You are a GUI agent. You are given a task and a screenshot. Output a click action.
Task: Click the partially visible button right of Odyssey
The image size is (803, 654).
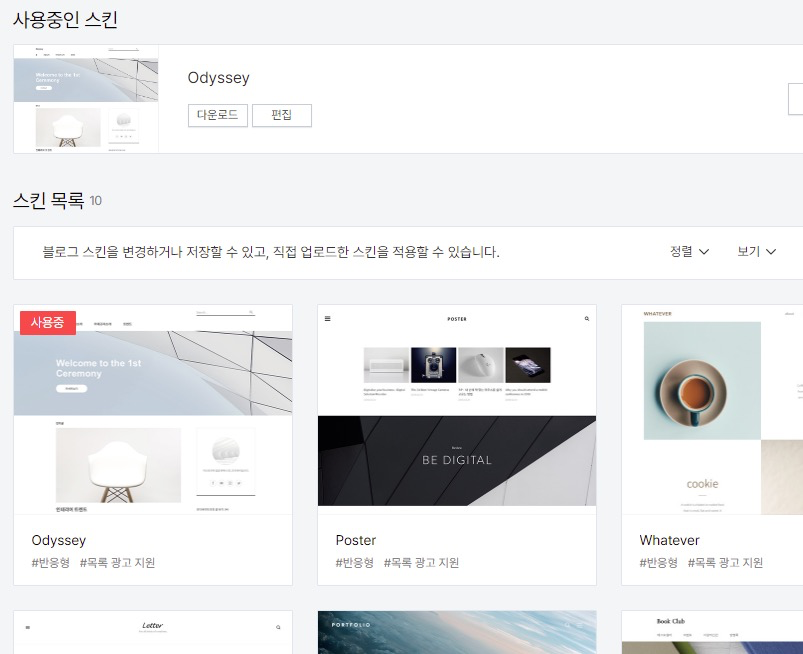point(795,99)
